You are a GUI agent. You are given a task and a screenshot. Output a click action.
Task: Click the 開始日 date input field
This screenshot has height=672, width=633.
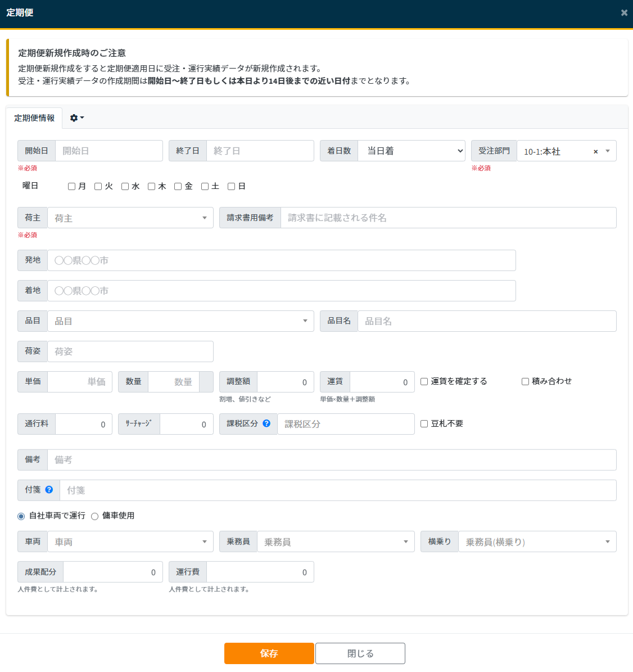coord(109,151)
